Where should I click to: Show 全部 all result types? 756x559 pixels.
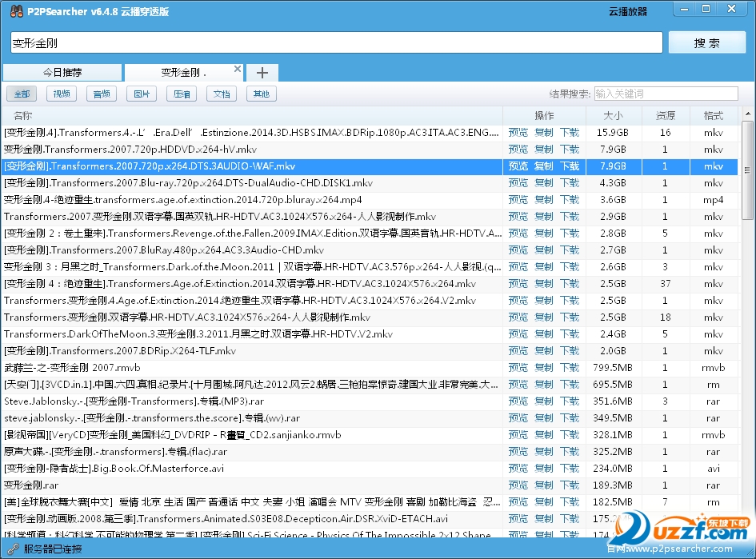pos(22,94)
